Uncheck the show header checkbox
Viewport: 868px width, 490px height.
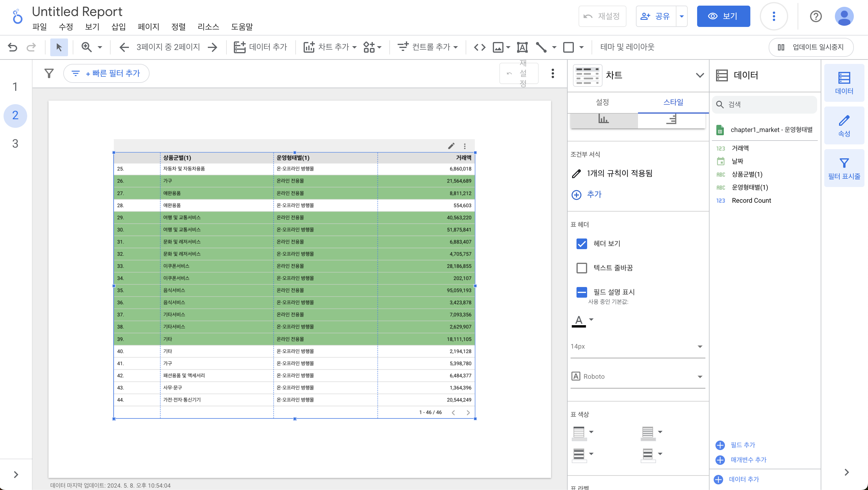click(x=582, y=244)
